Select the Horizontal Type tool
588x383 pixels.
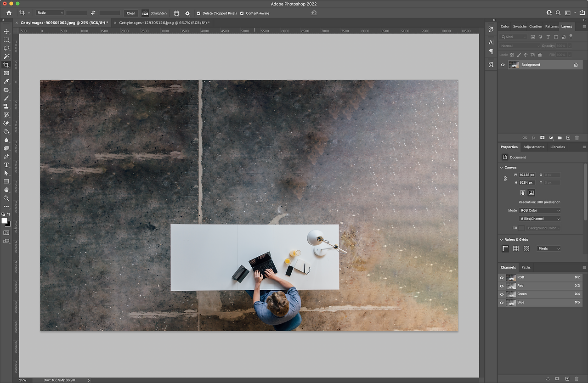(6, 165)
